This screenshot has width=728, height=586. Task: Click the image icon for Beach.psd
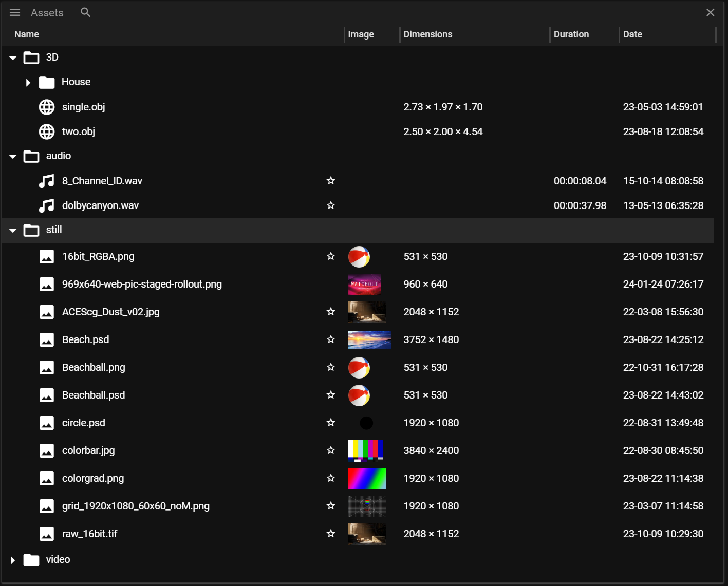point(47,339)
